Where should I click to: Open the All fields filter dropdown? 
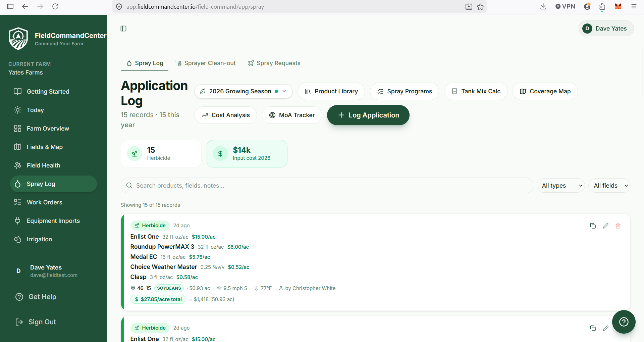coord(609,186)
